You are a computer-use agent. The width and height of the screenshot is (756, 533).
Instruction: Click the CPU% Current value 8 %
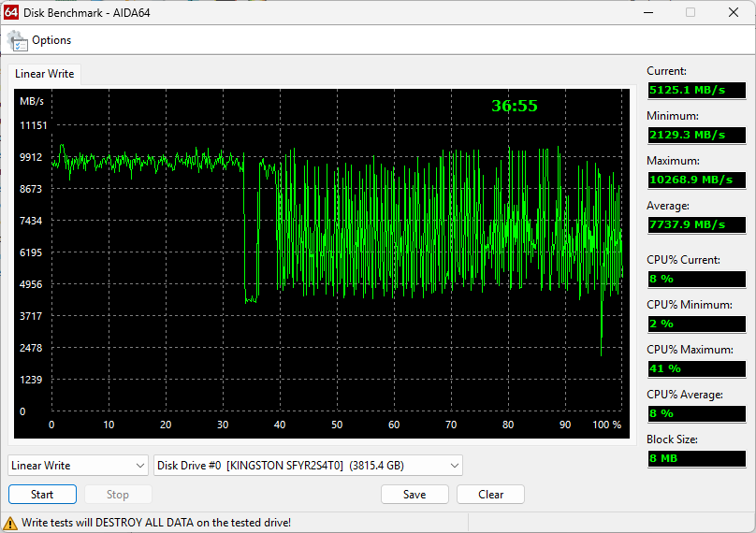point(697,279)
